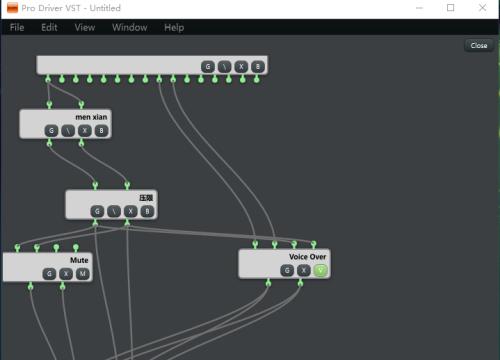Click the G button on the top node
The height and width of the screenshot is (360, 500).
(x=208, y=67)
